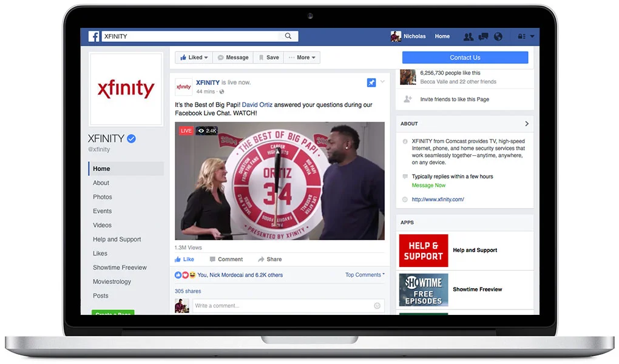The width and height of the screenshot is (619, 364).
Task: Open the Help & Support app thumbnail
Action: pyautogui.click(x=424, y=251)
